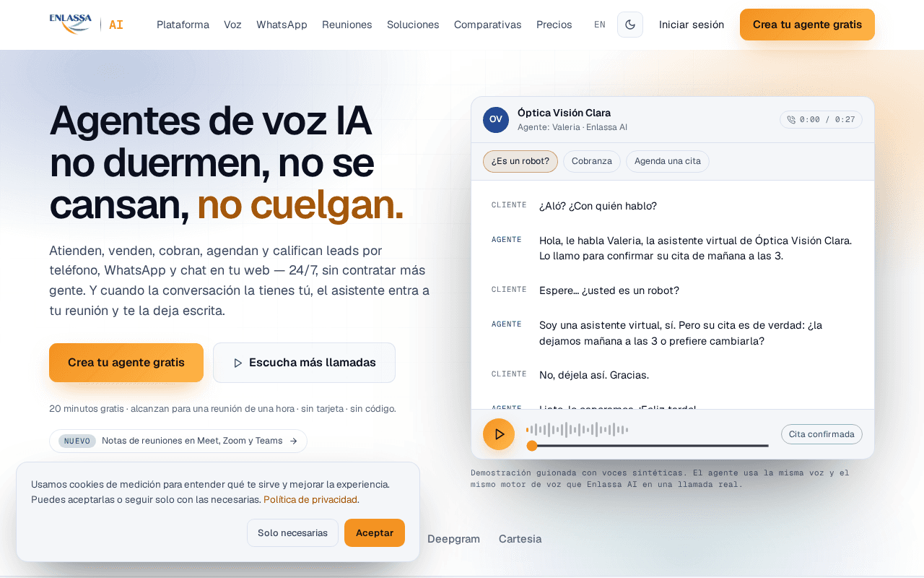The image size is (924, 578).
Task: Click the "no cuelgan." orange headline text
Action: [300, 205]
